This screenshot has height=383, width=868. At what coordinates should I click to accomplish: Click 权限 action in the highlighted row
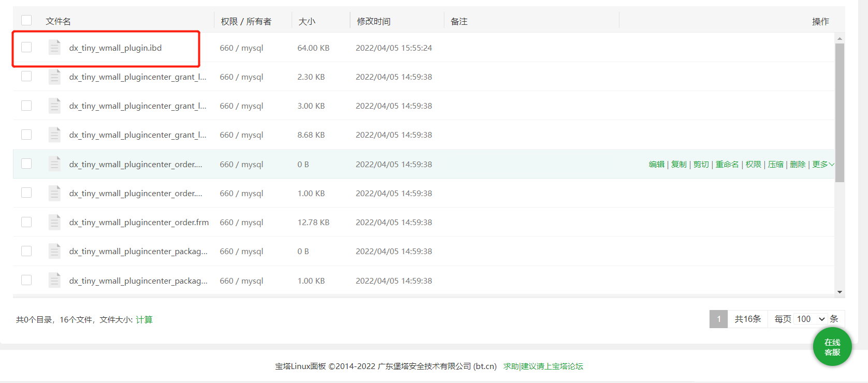(754, 164)
